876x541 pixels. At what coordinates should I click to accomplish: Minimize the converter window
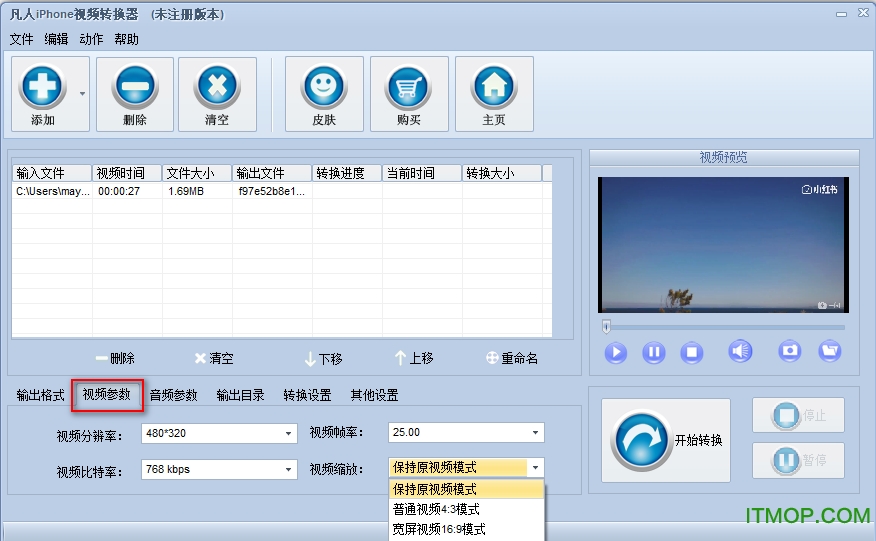pyautogui.click(x=841, y=13)
